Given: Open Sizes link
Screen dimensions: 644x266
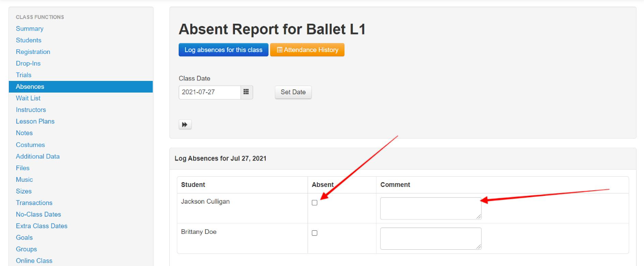Looking at the screenshot, I should [24, 192].
